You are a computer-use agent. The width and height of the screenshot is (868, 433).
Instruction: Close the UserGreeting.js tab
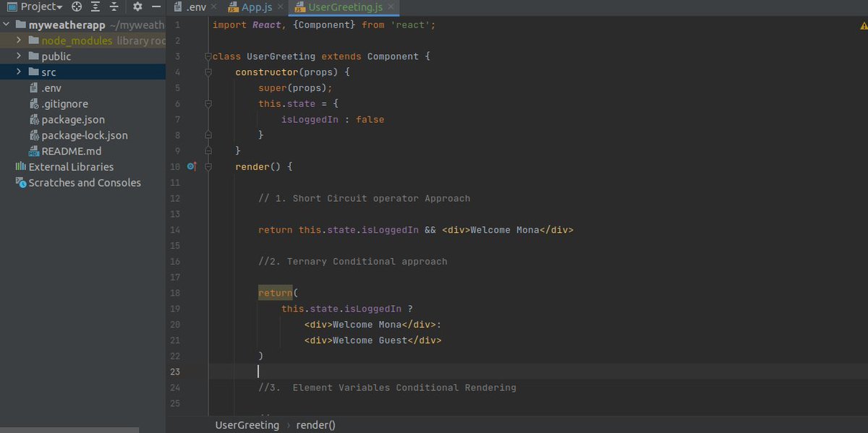click(391, 8)
